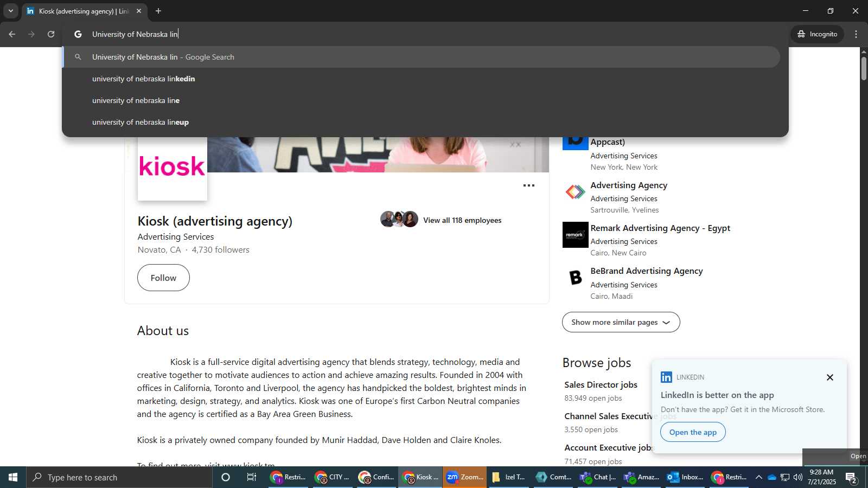This screenshot has width=868, height=488.
Task: Open Cortana circle icon on taskbar
Action: pos(226,477)
